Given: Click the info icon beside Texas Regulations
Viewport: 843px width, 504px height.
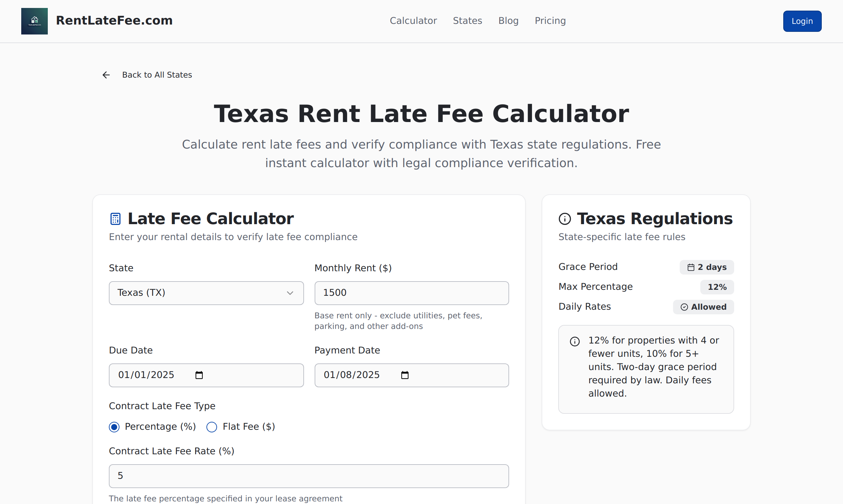Looking at the screenshot, I should coord(565,219).
